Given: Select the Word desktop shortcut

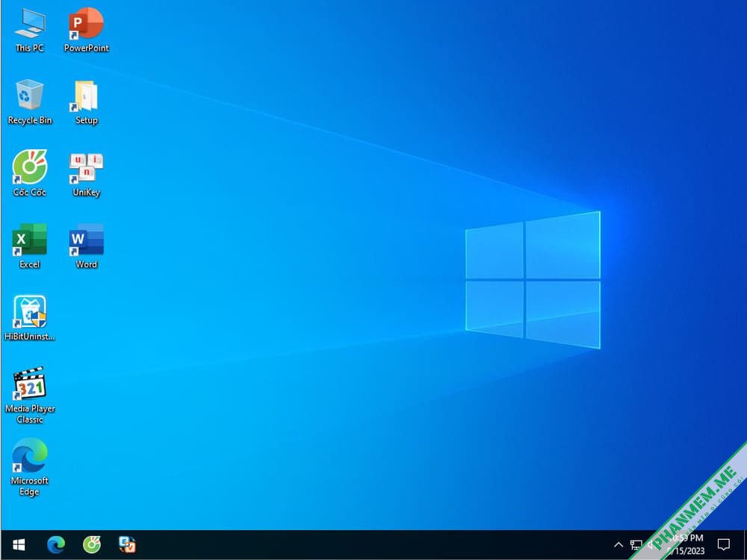Looking at the screenshot, I should 86,246.
